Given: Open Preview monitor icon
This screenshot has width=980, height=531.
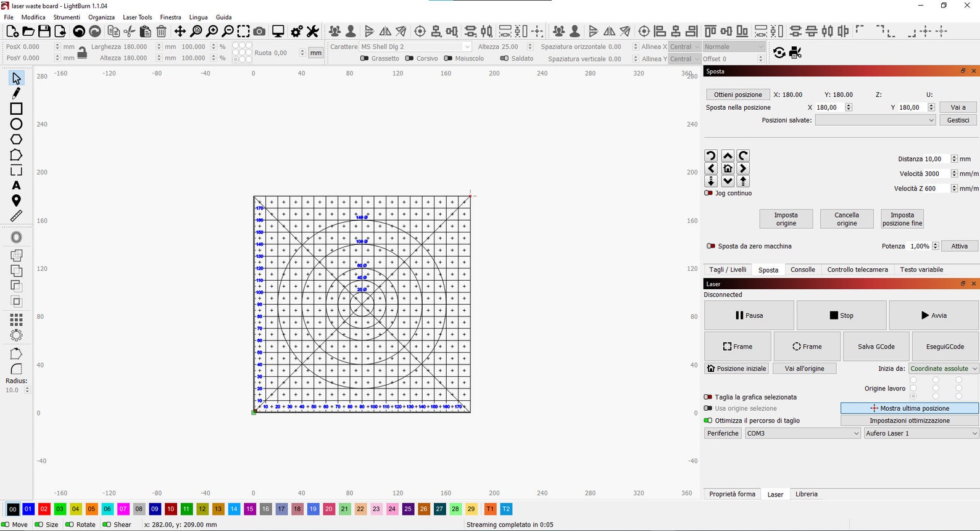Looking at the screenshot, I should (278, 31).
